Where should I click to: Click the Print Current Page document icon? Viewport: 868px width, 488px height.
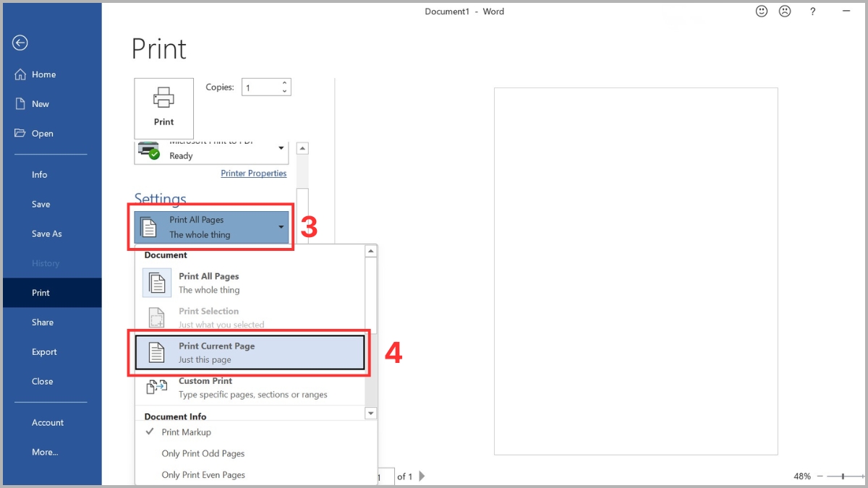click(x=157, y=352)
